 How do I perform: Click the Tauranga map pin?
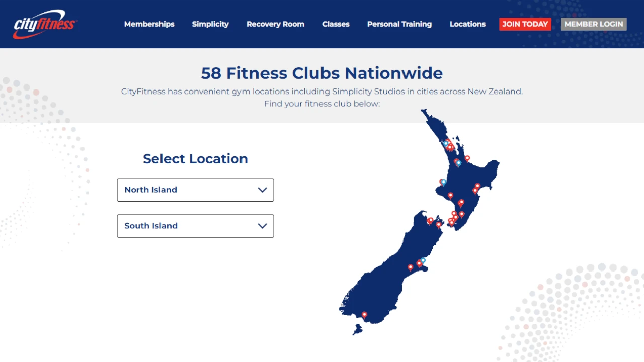[x=467, y=159]
